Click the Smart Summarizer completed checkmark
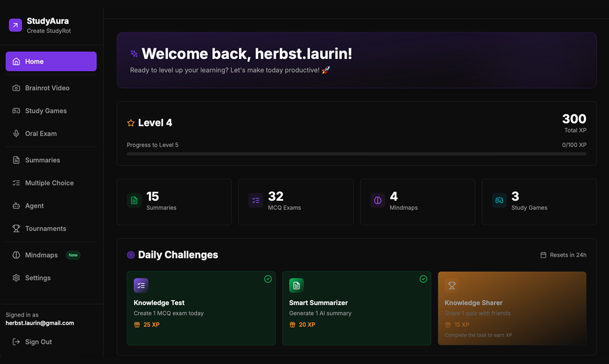The image size is (609, 364). tap(423, 279)
